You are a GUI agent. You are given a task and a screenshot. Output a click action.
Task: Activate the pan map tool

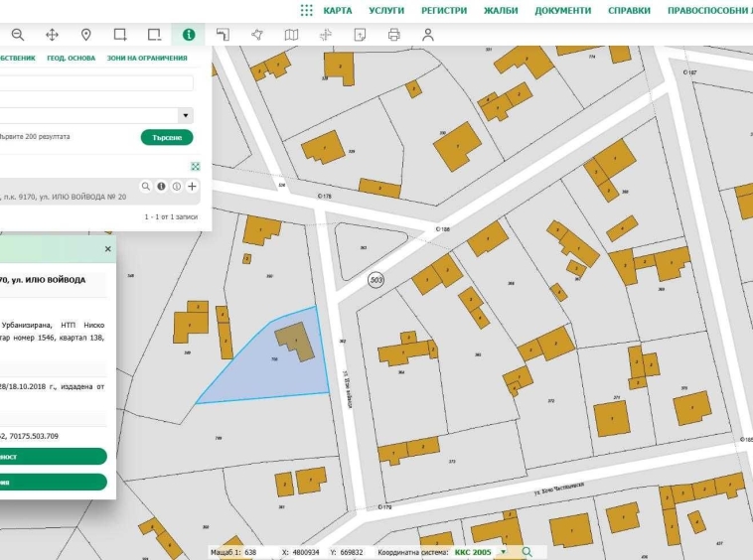[x=52, y=35]
